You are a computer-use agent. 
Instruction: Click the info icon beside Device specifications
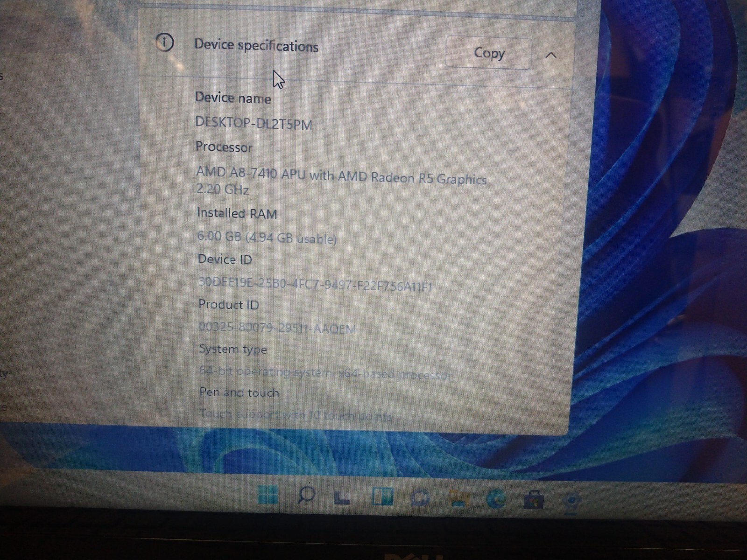pyautogui.click(x=164, y=42)
